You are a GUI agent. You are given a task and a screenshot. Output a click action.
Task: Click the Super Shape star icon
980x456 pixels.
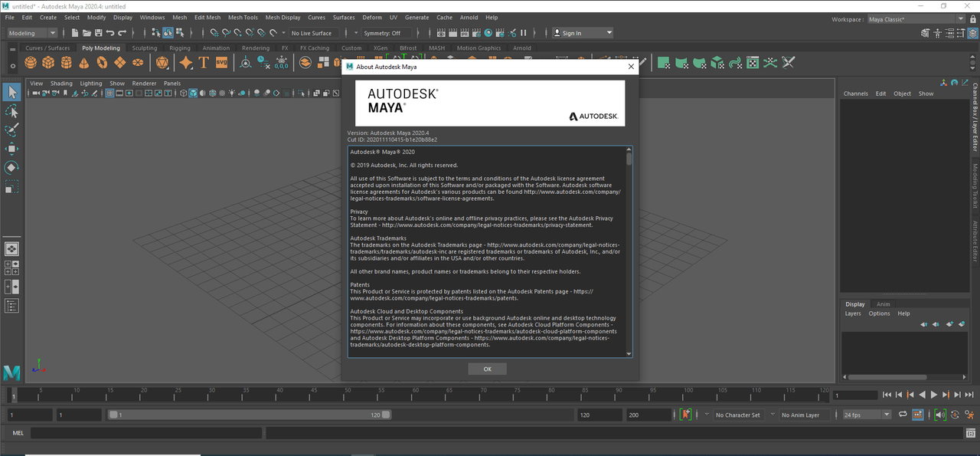point(186,62)
